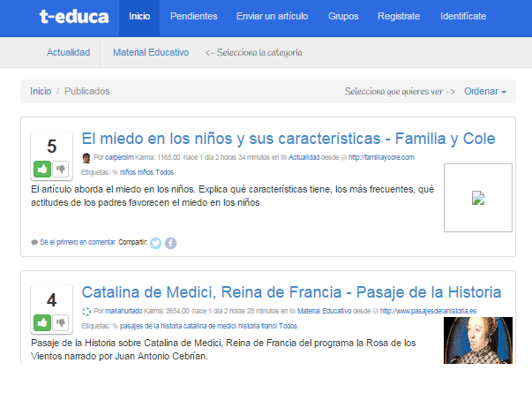Viewport: 532px width, 393px height.
Task: Click the vote count 5
Action: tap(51, 147)
